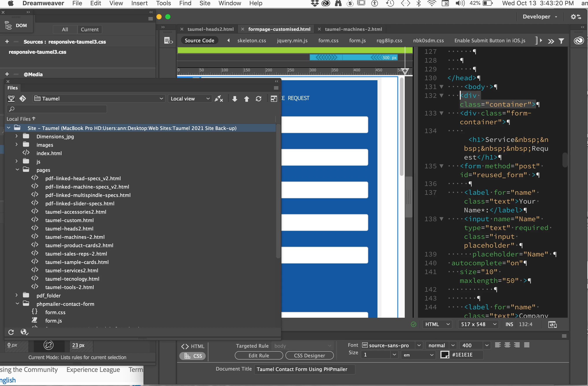588x386 pixels.
Task: Click the Get files download arrow
Action: [x=235, y=99]
